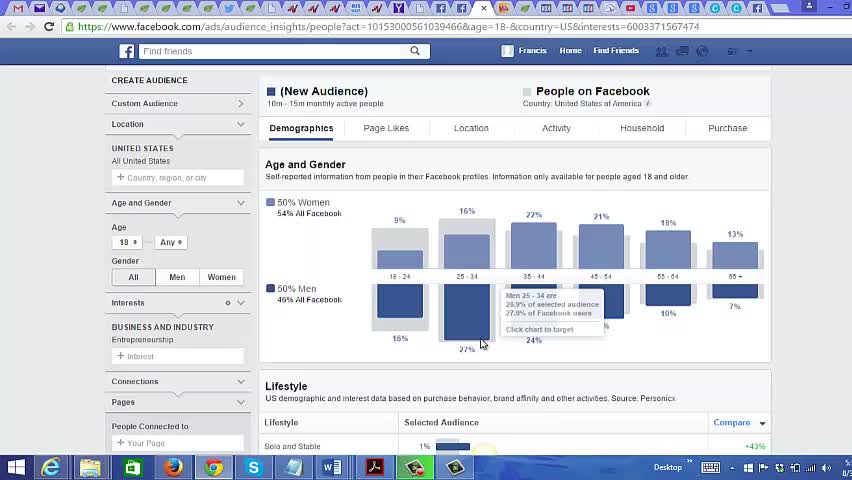The width and height of the screenshot is (852, 480).
Task: Open Adobe Acrobat from taskbar
Action: pos(374,467)
